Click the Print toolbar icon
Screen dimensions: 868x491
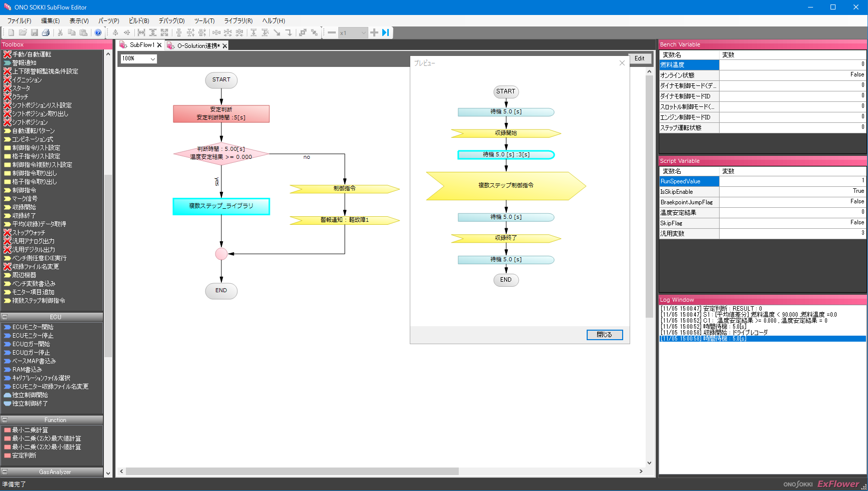[46, 32]
